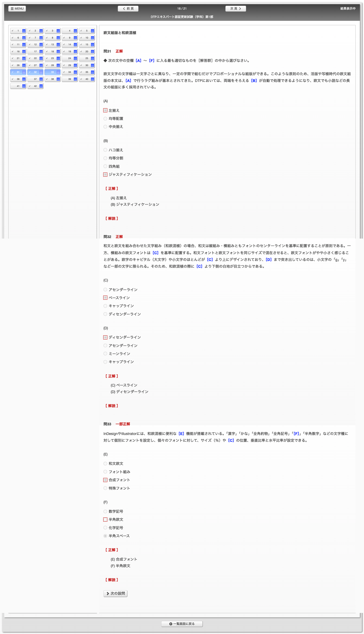Select 均等配置 radio option for (A)
This screenshot has height=634, width=364.
(x=105, y=119)
